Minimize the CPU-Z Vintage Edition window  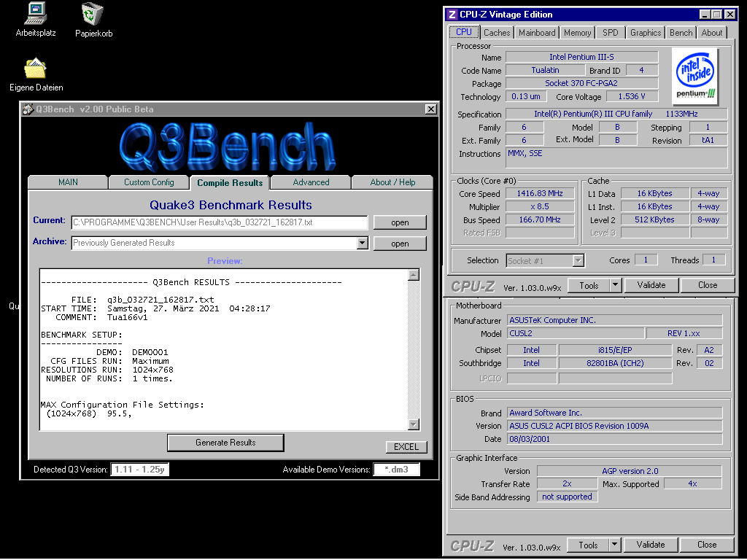705,15
